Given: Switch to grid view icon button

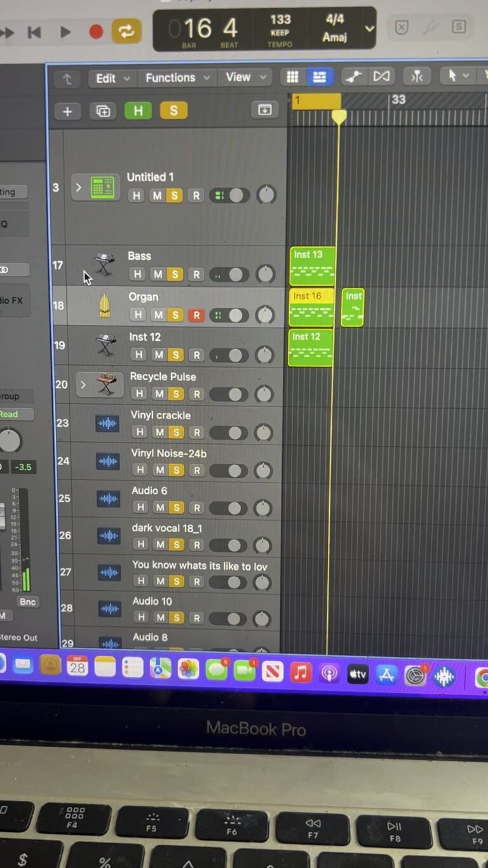Looking at the screenshot, I should click(292, 77).
